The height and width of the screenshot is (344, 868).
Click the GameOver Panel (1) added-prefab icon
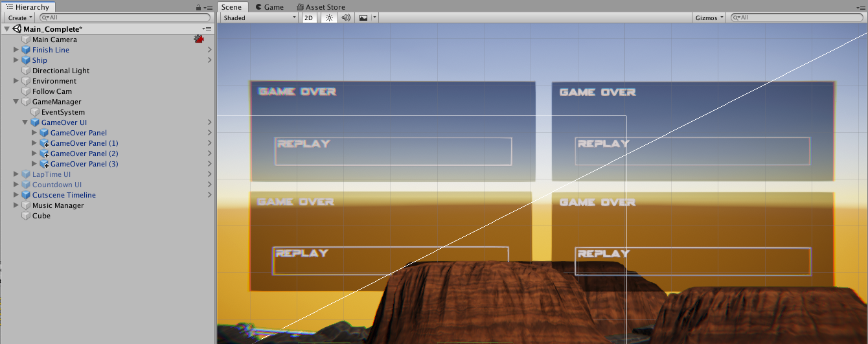pyautogui.click(x=44, y=143)
